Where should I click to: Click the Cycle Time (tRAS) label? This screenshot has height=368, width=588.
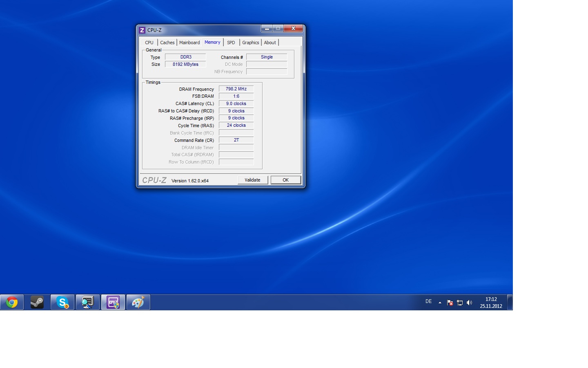[196, 126]
